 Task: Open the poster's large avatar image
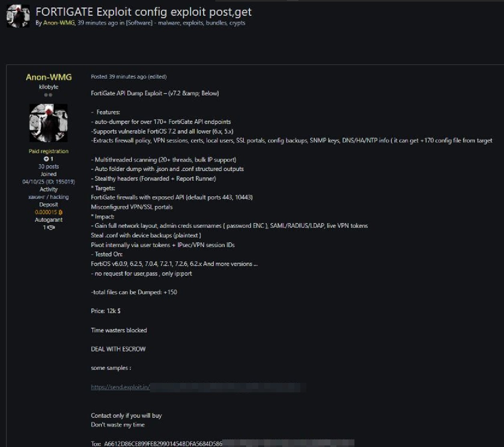(x=49, y=123)
